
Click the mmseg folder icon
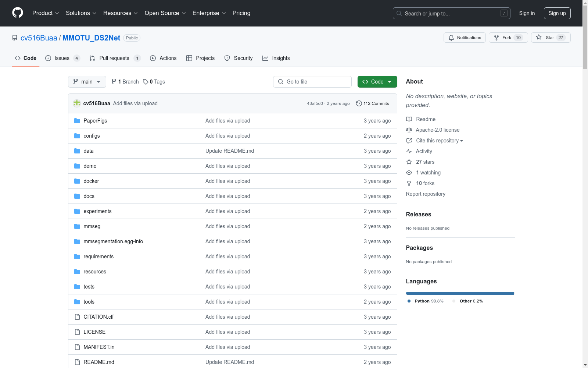77,226
